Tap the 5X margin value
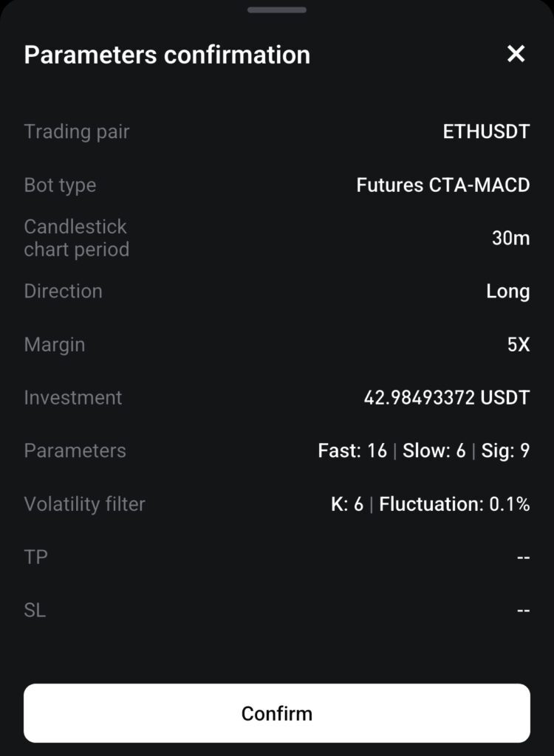Viewport: 554px width, 756px height. click(x=519, y=345)
